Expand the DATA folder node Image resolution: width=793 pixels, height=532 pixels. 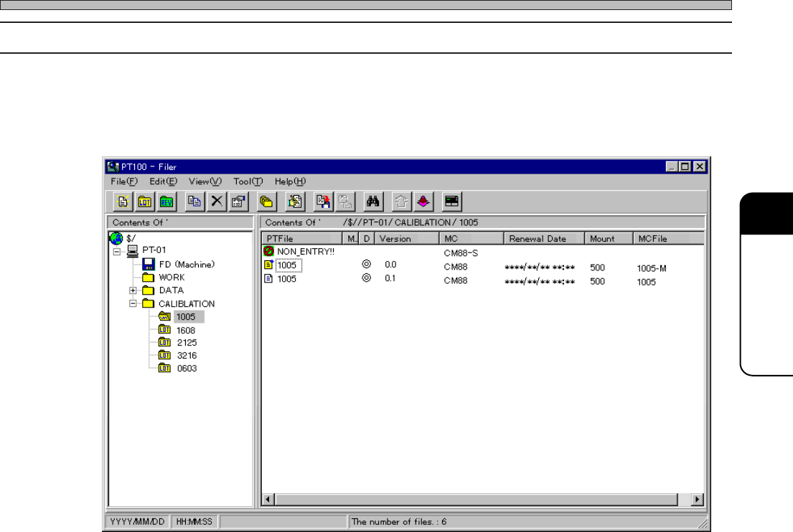pyautogui.click(x=133, y=290)
